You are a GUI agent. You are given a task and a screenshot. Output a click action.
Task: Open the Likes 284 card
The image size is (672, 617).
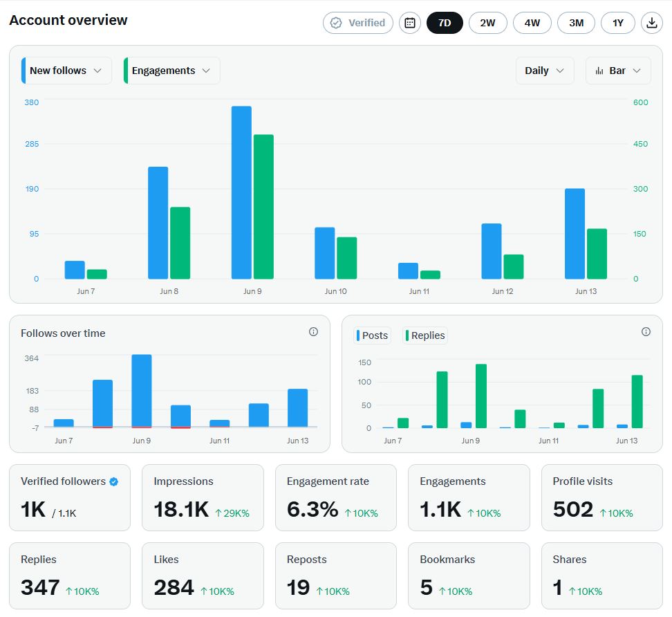point(203,575)
